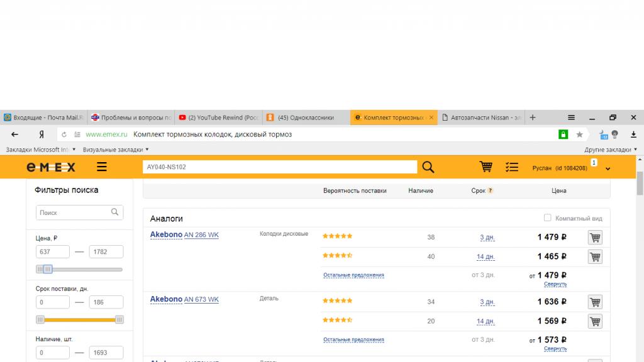
Task: Reload the page with the refresh icon
Action: pyautogui.click(x=64, y=134)
